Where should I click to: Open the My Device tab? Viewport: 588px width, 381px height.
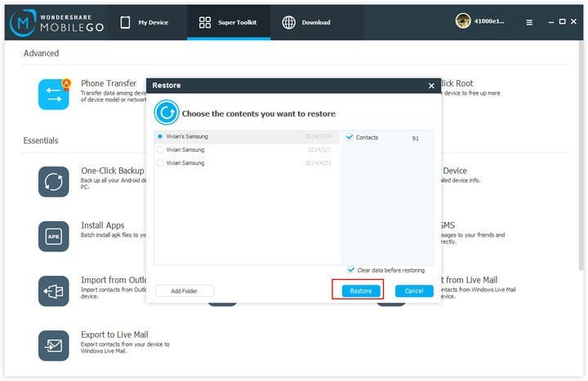(144, 23)
